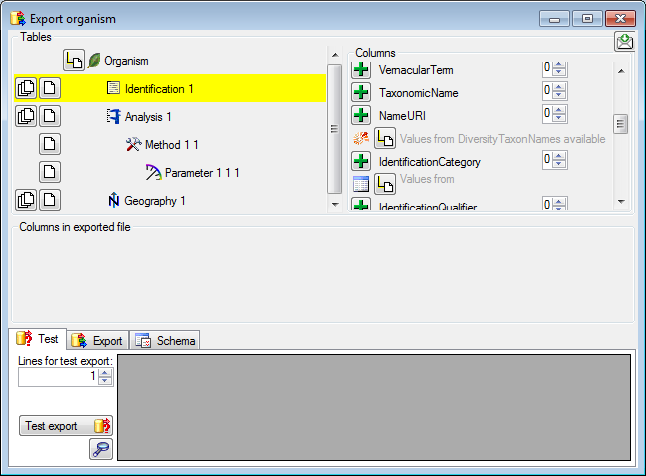Click Tables list scrollbar up arrow
646x476 pixels.
coord(335,55)
